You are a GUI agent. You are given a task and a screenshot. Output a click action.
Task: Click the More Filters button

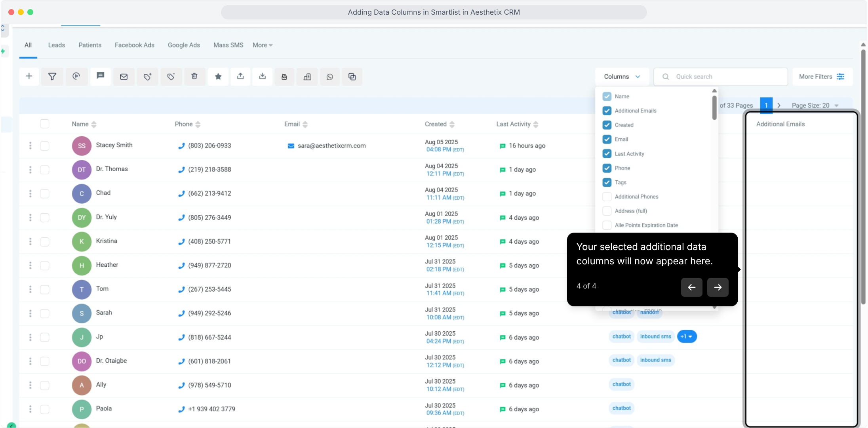pyautogui.click(x=822, y=76)
